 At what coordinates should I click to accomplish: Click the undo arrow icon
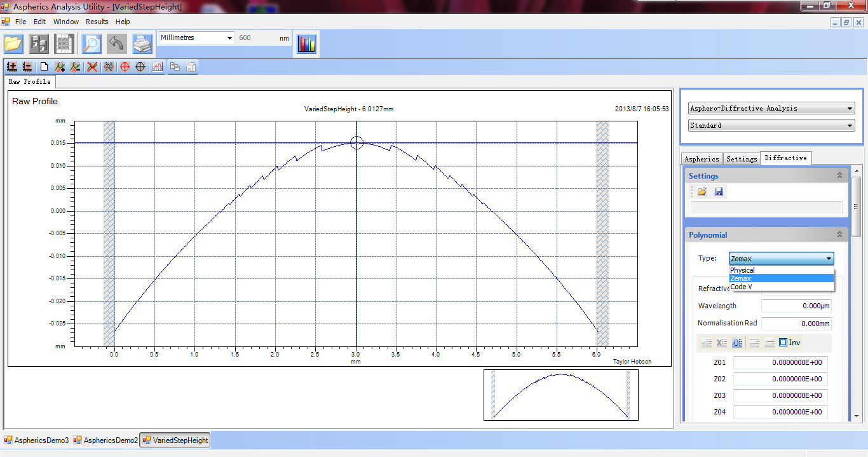[x=116, y=44]
